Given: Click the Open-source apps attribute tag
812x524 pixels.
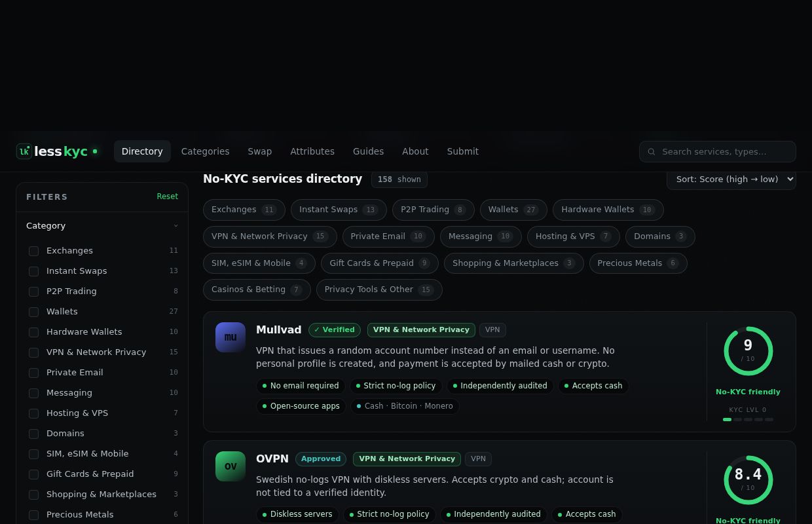Looking at the screenshot, I should pyautogui.click(x=301, y=406).
